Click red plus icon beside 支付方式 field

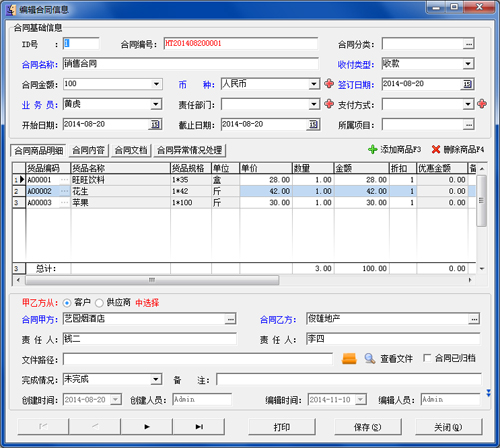click(x=482, y=104)
